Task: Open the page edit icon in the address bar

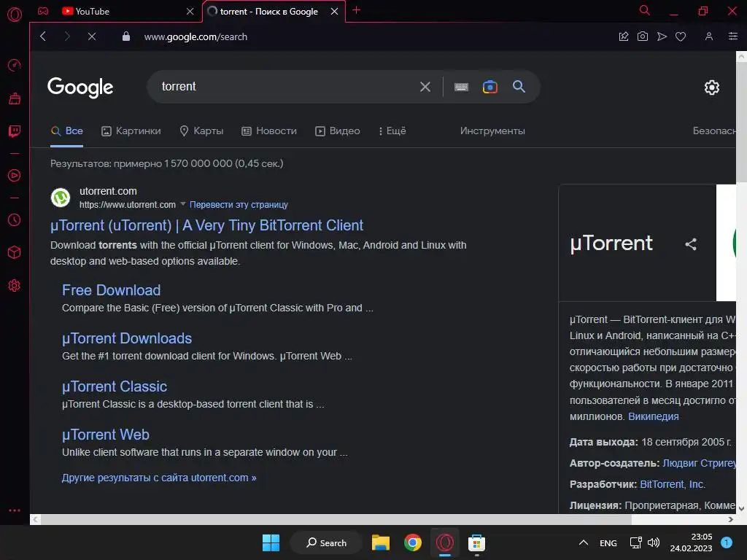Action: point(624,36)
